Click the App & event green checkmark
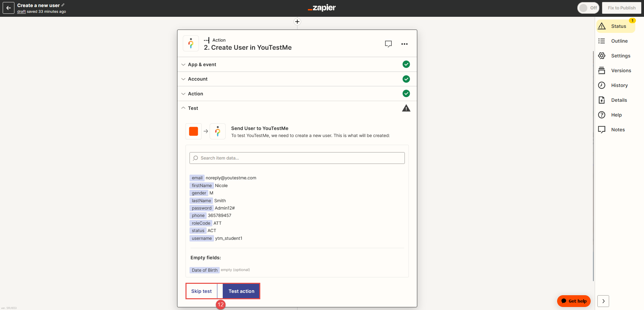The width and height of the screenshot is (644, 310). coord(406,64)
